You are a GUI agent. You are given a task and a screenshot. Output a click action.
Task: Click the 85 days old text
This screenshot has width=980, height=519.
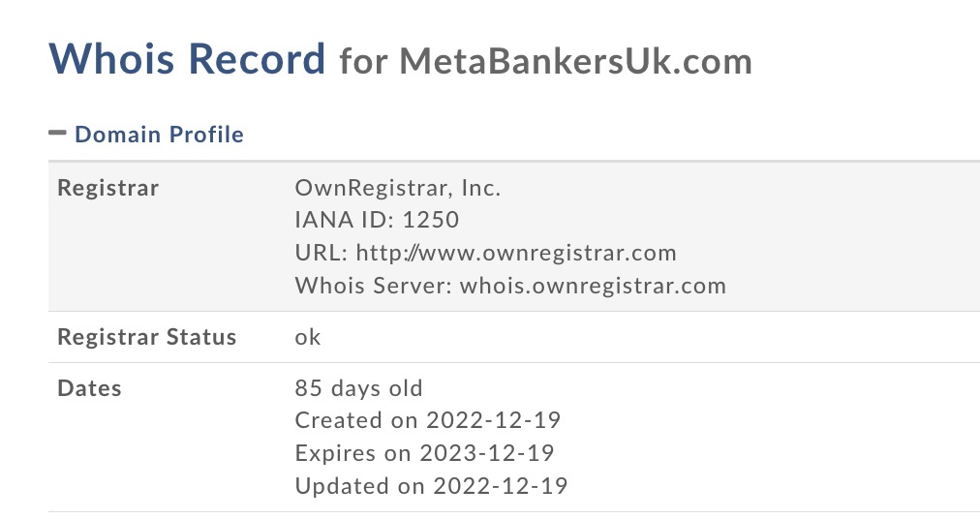[358, 388]
